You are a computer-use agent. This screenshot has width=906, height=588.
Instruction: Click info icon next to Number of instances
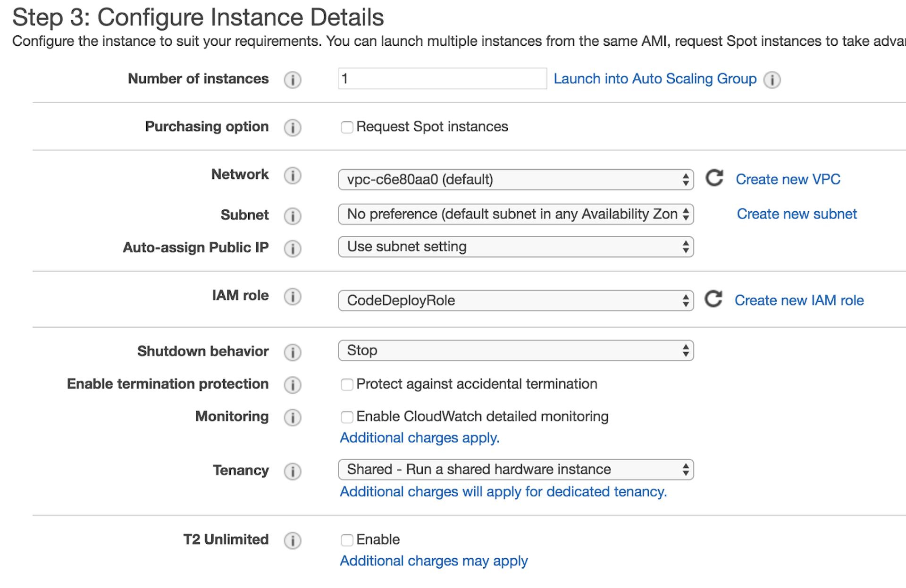(292, 80)
